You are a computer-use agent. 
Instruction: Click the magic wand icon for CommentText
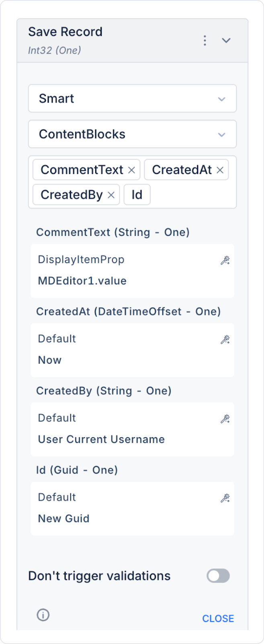[225, 261]
